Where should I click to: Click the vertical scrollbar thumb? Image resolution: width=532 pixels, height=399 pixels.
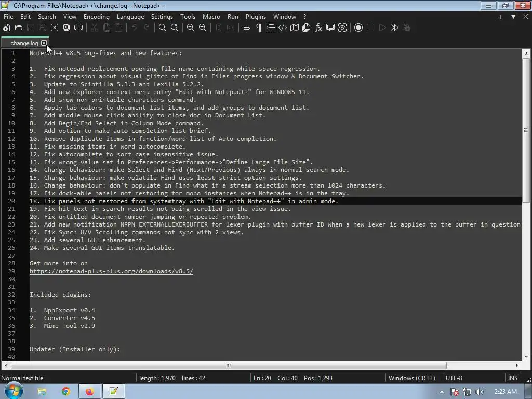[526, 131]
